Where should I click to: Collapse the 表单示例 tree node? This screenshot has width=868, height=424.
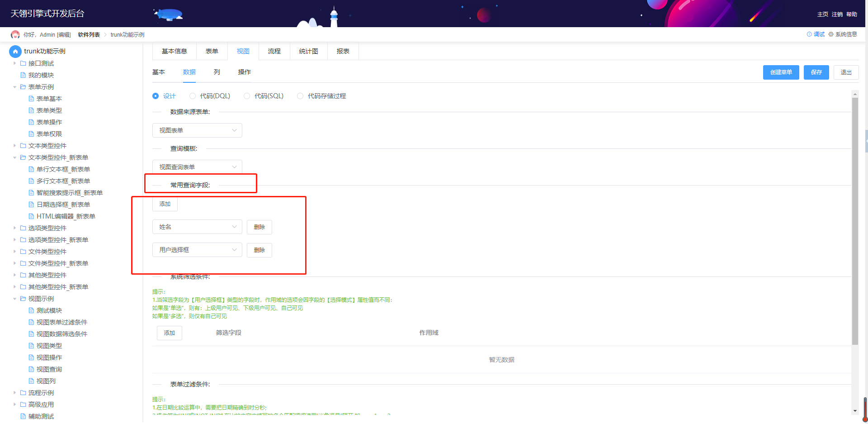(15, 87)
